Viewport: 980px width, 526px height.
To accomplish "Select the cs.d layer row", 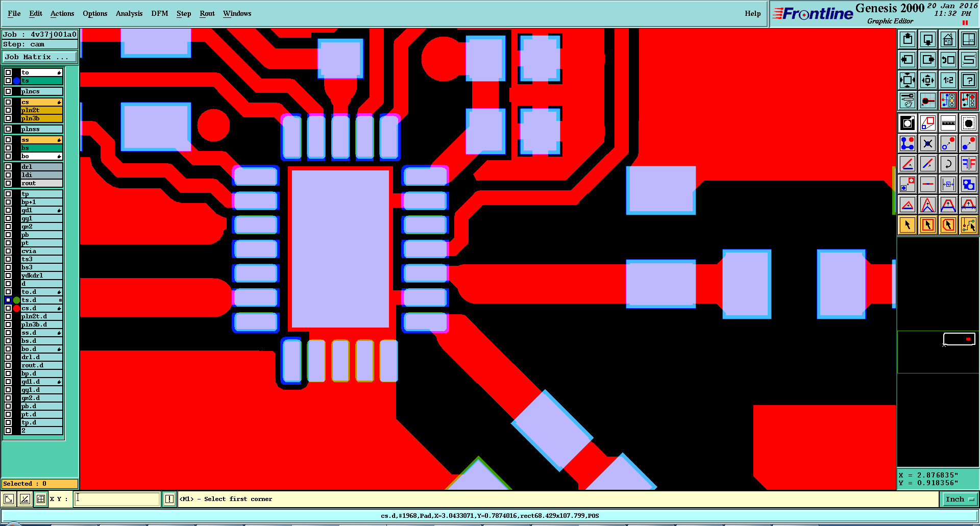I will pyautogui.click(x=41, y=308).
